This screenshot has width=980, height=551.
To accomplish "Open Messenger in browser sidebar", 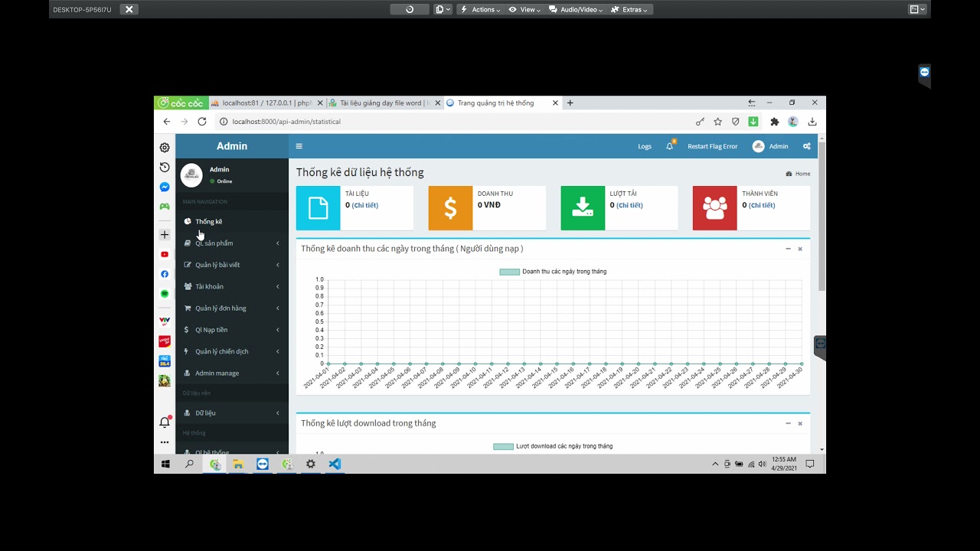I will click(165, 187).
